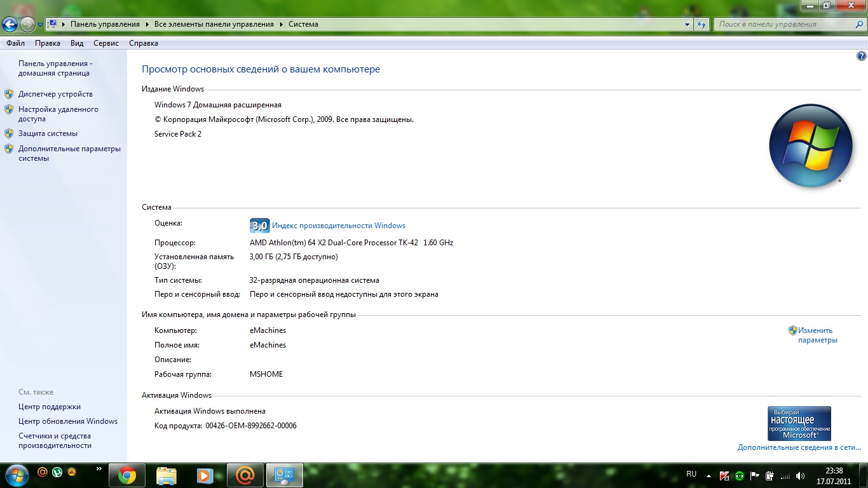
Task: Click Система breadcrumb in address bar
Action: 303,24
